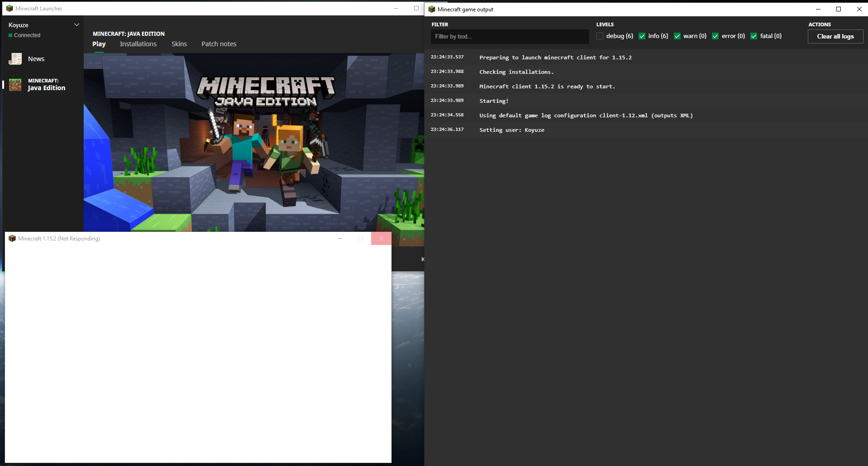Open the Installations tab
This screenshot has width=868, height=466.
pyautogui.click(x=138, y=44)
